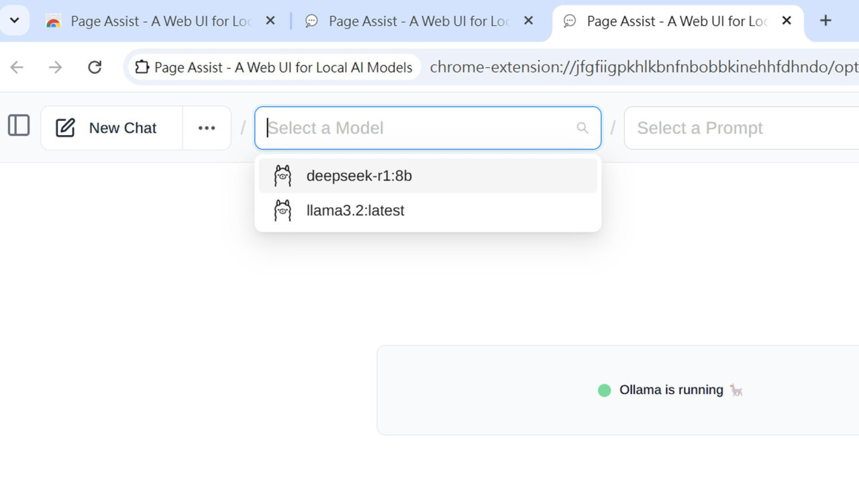
Task: Choose llama3.2:latest from model list
Action: [x=356, y=211]
